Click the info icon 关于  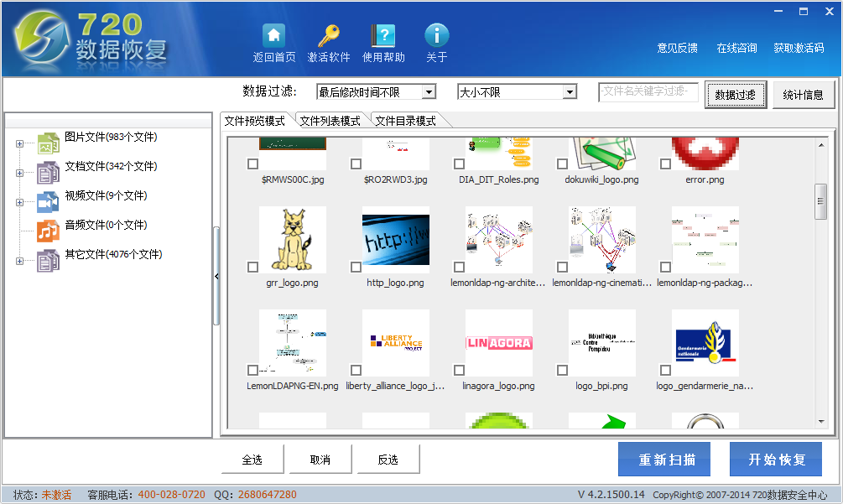[x=436, y=35]
